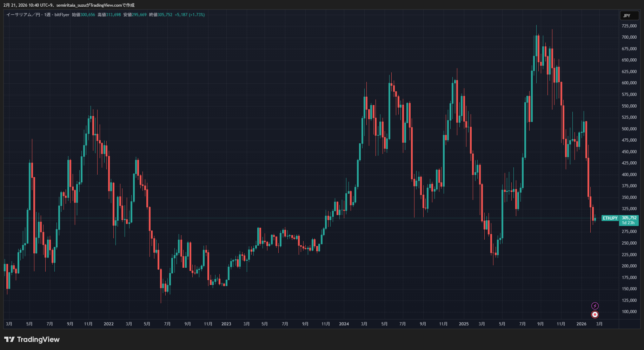This screenshot has width=644, height=350.
Task: Click the 2022 label on the time axis
Action: [x=109, y=324]
